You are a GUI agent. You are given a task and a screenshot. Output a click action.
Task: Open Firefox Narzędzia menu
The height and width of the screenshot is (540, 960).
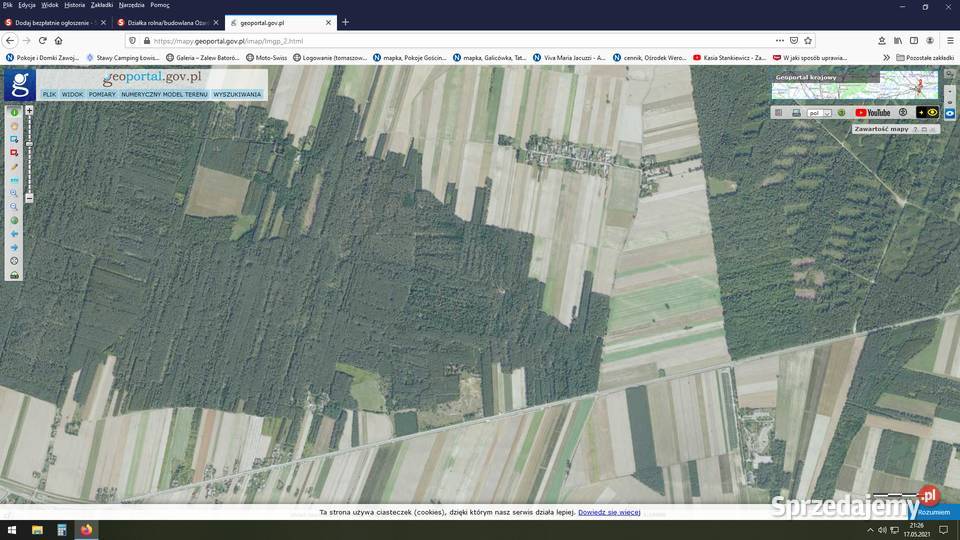tap(131, 5)
